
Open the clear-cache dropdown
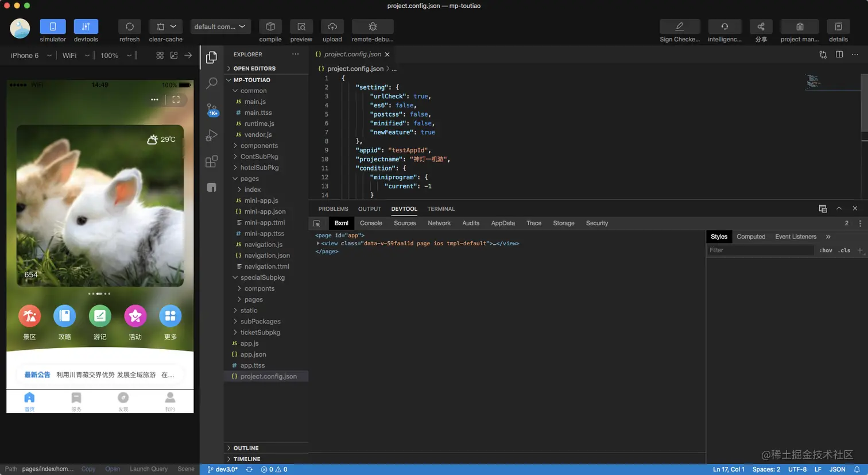click(x=166, y=26)
